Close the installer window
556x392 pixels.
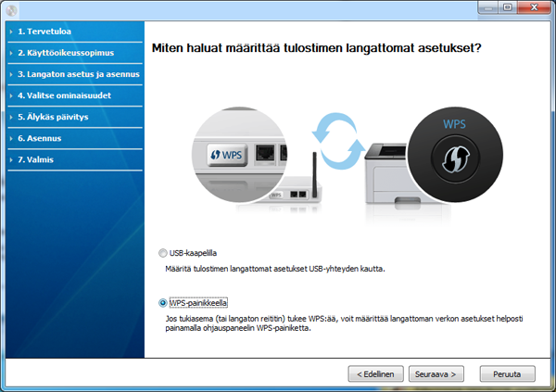[x=533, y=7]
